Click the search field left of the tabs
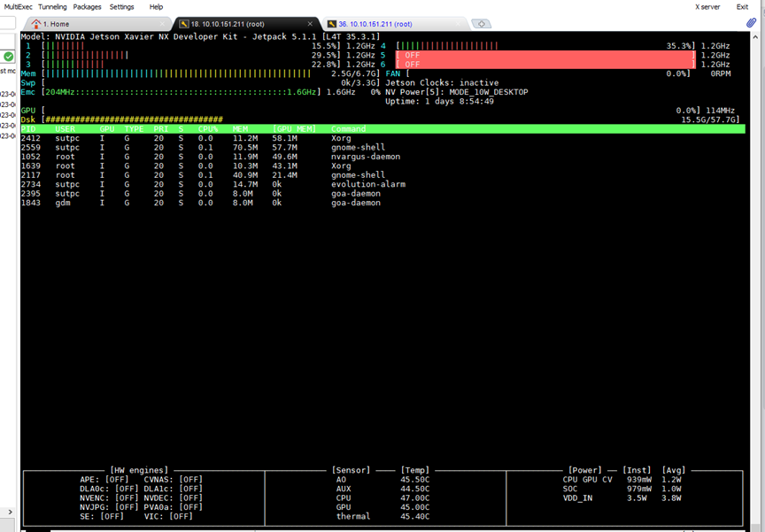Screen dimensions: 765x532 pos(7,23)
